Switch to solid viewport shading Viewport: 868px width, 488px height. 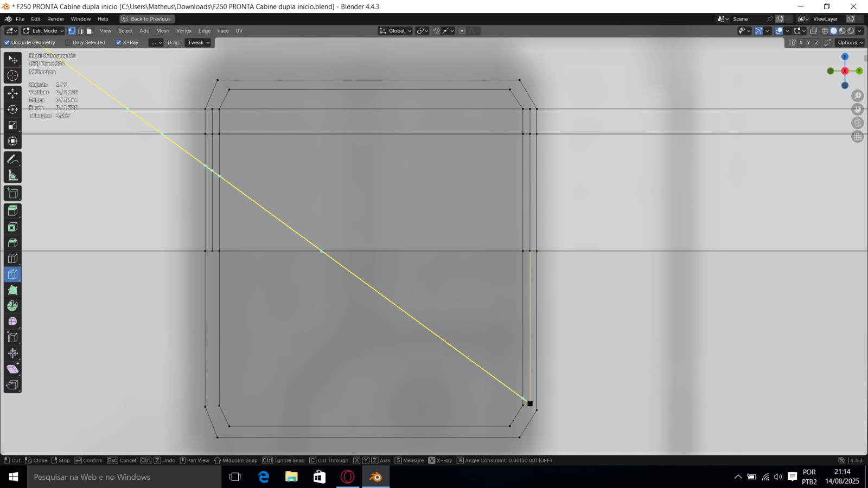834,31
